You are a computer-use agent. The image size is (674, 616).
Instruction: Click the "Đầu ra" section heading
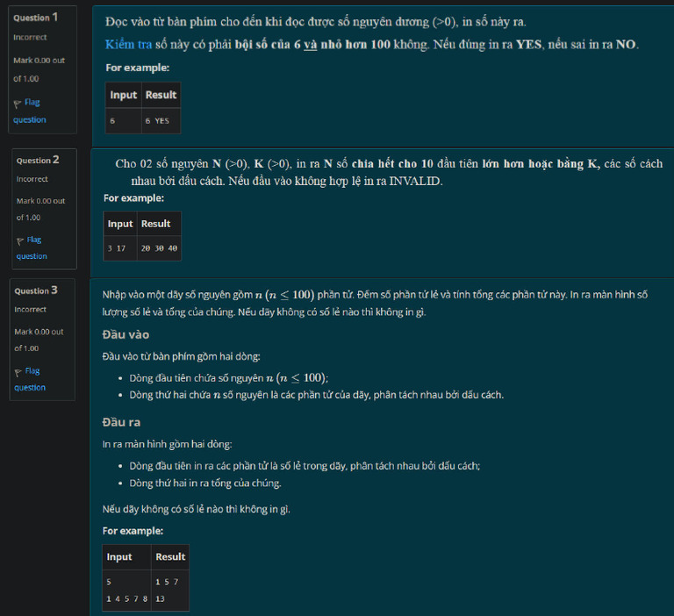pos(121,421)
